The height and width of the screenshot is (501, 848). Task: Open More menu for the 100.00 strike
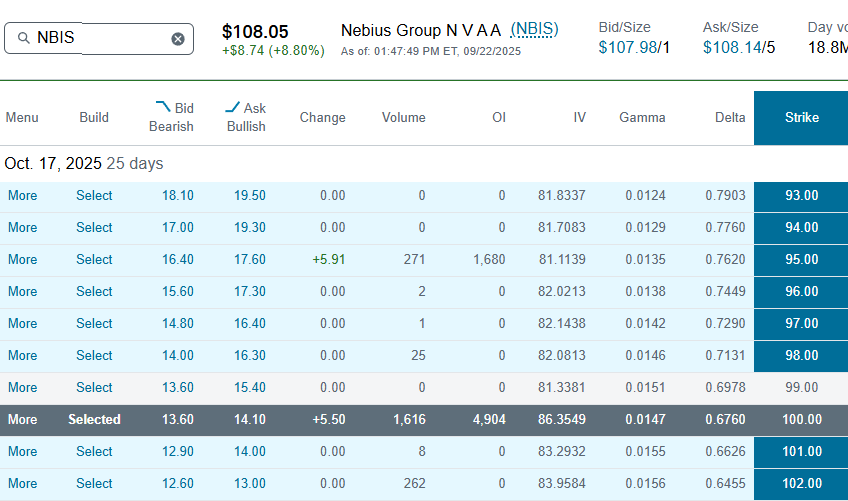point(22,419)
